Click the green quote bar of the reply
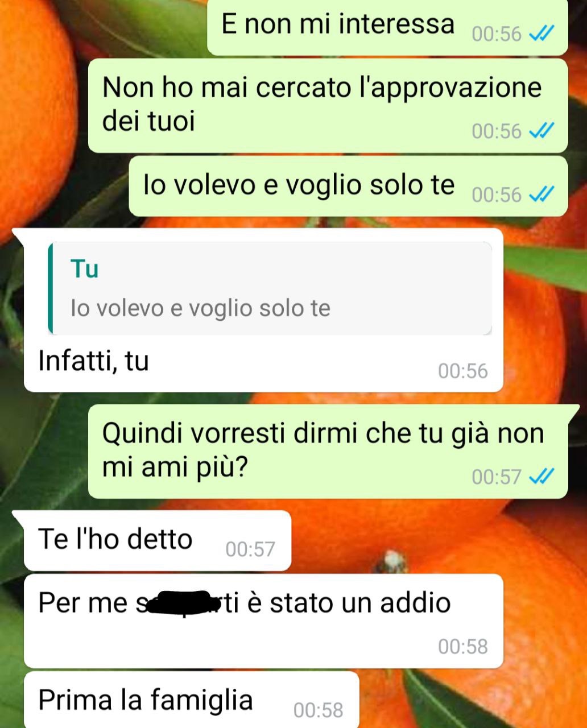The height and width of the screenshot is (728, 587). click(x=51, y=288)
